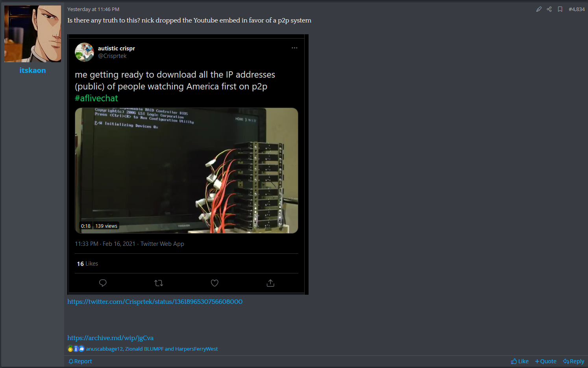The image size is (588, 368).
Task: Click the heart like icon on tweet
Action: click(214, 283)
